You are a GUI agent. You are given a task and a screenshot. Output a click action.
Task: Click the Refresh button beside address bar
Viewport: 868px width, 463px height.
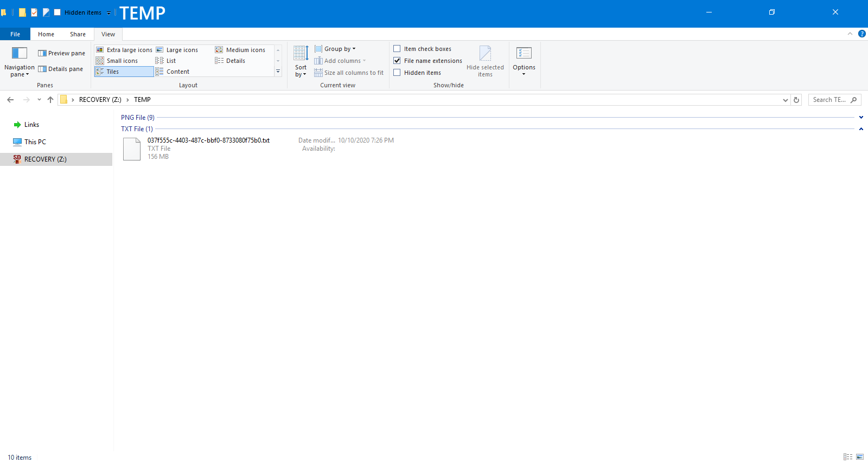tap(796, 100)
